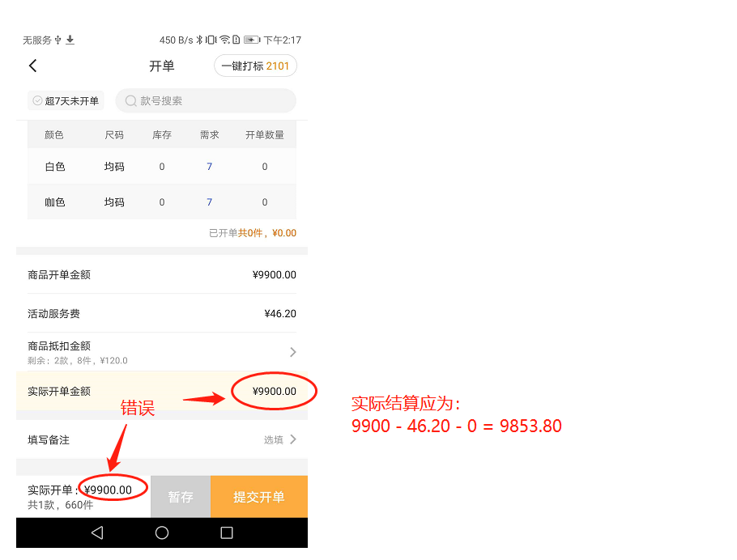Expand the 填写备注 chevron

(293, 439)
